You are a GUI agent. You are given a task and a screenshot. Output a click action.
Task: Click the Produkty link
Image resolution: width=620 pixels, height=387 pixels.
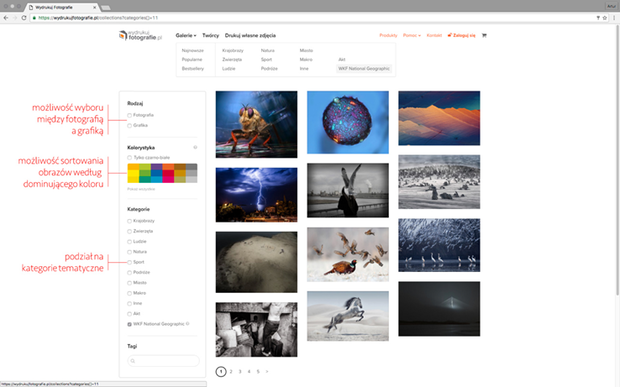pyautogui.click(x=388, y=35)
